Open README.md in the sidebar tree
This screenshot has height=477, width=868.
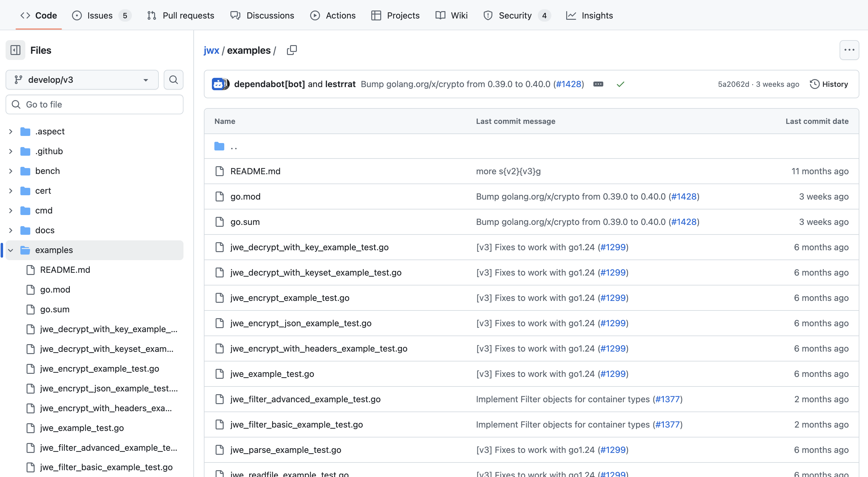(65, 270)
